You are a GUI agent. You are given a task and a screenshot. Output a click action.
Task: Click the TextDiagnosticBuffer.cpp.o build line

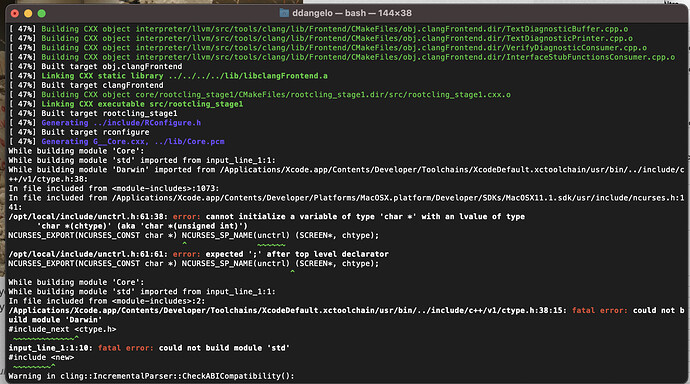click(x=319, y=29)
